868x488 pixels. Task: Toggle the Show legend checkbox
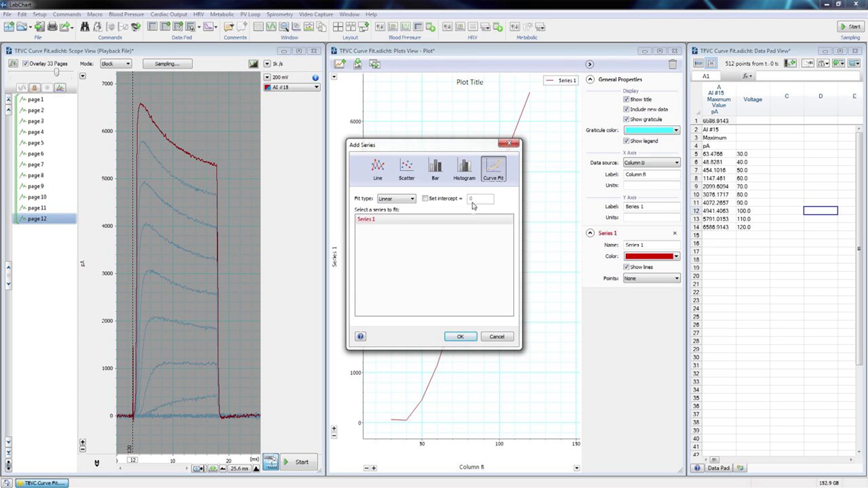[626, 141]
